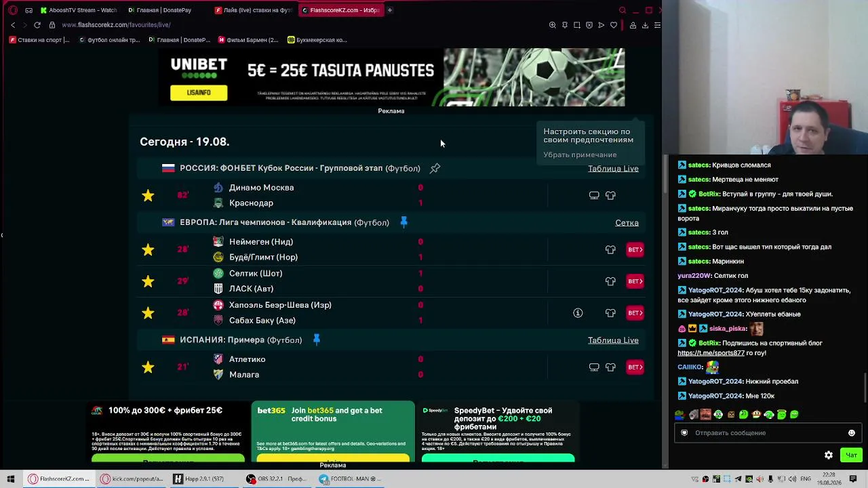Open the ЕВРОПА: Лига чемпионов league header

284,222
